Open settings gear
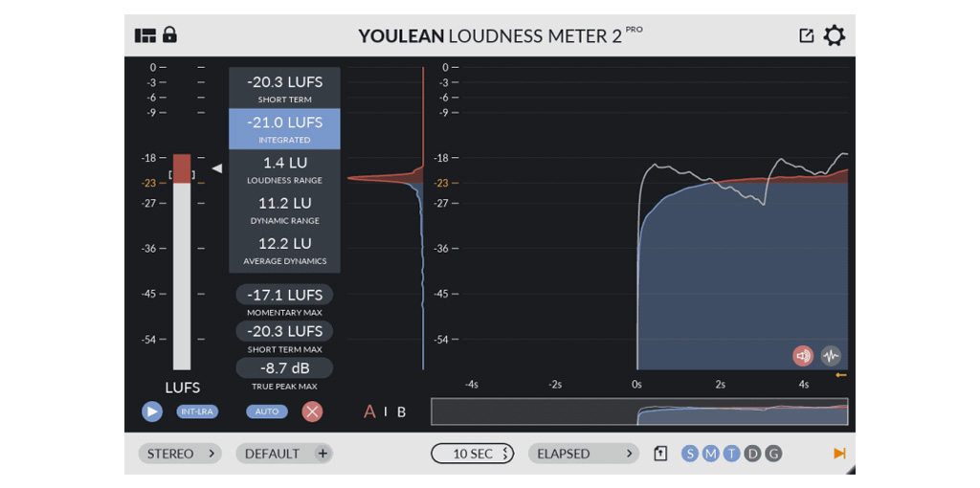Screen dimensions: 980x488 [834, 35]
